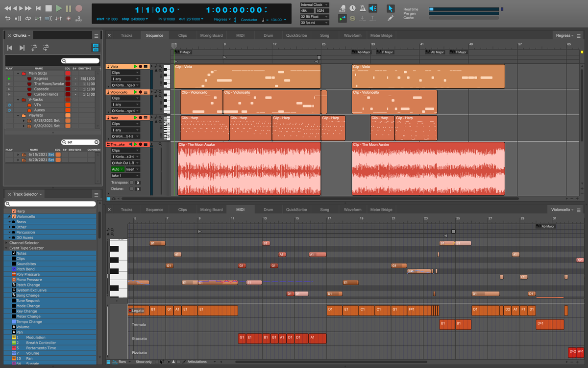588x368 pixels.
Task: Collapse the Main SEQs folder
Action: tap(18, 73)
